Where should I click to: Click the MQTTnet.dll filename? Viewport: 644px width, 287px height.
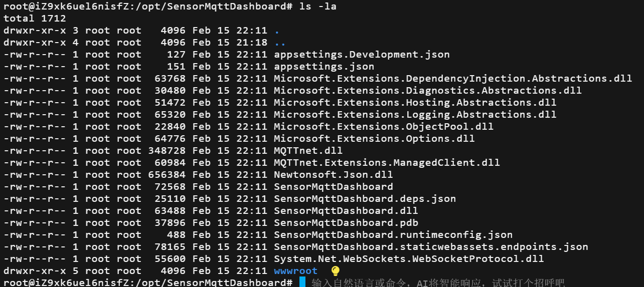tap(308, 151)
